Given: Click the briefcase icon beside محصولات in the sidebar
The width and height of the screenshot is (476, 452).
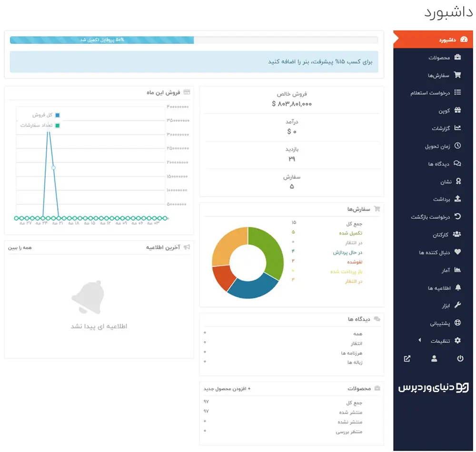Looking at the screenshot, I should click(457, 57).
